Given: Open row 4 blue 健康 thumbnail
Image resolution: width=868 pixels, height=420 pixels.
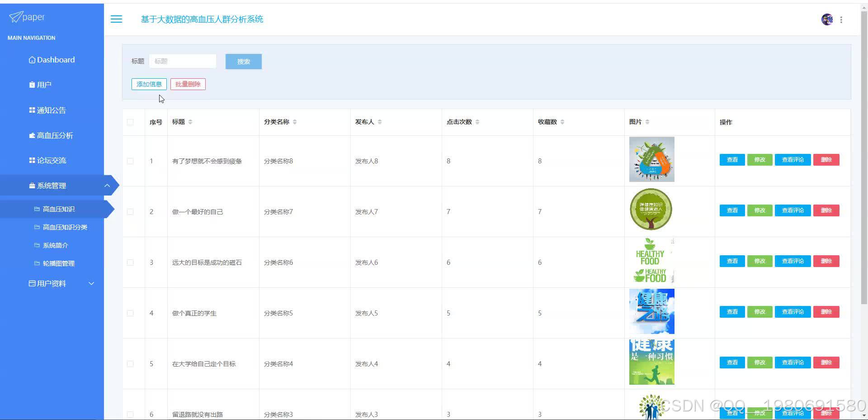Looking at the screenshot, I should click(651, 311).
